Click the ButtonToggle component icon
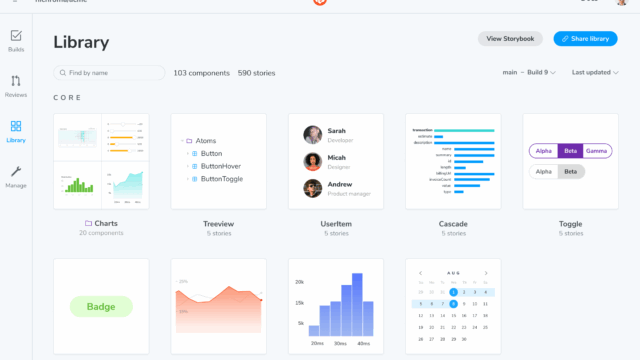Viewport: 640px width, 360px height. click(x=195, y=179)
